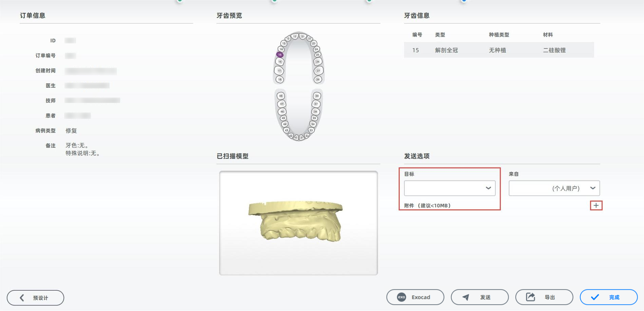644x311 pixels.
Task: Expand the 来自 个人用户 dropdown
Action: point(554,188)
